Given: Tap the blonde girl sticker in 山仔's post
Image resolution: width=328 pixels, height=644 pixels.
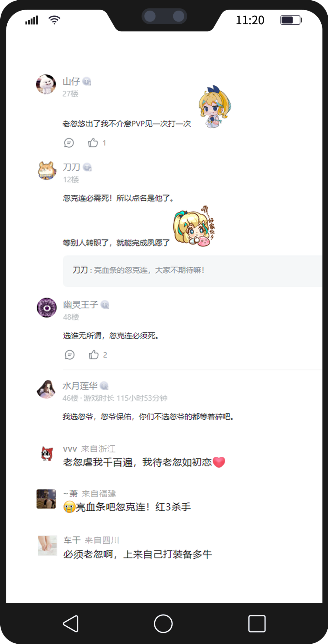Looking at the screenshot, I should pos(215,107).
